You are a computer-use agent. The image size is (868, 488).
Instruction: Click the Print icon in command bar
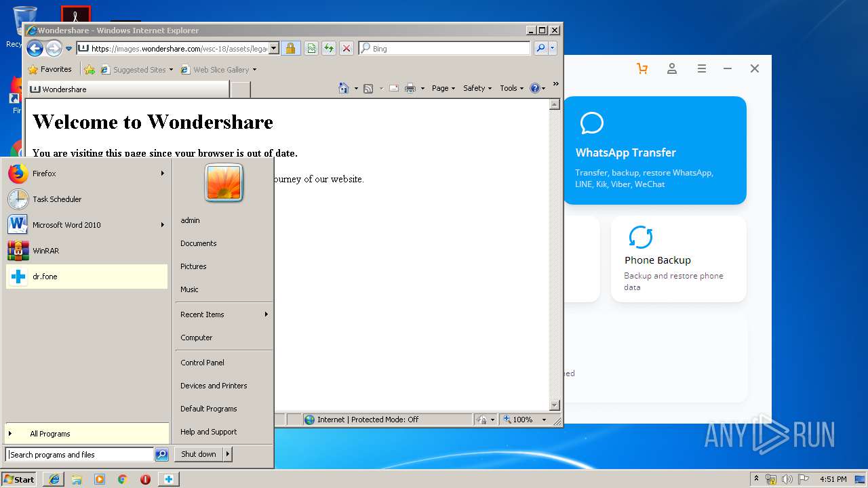410,88
